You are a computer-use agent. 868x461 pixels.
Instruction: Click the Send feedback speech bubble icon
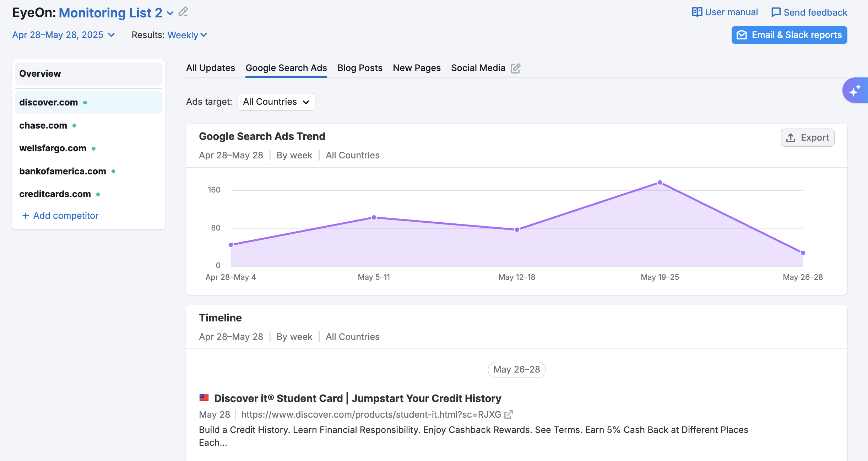(776, 12)
